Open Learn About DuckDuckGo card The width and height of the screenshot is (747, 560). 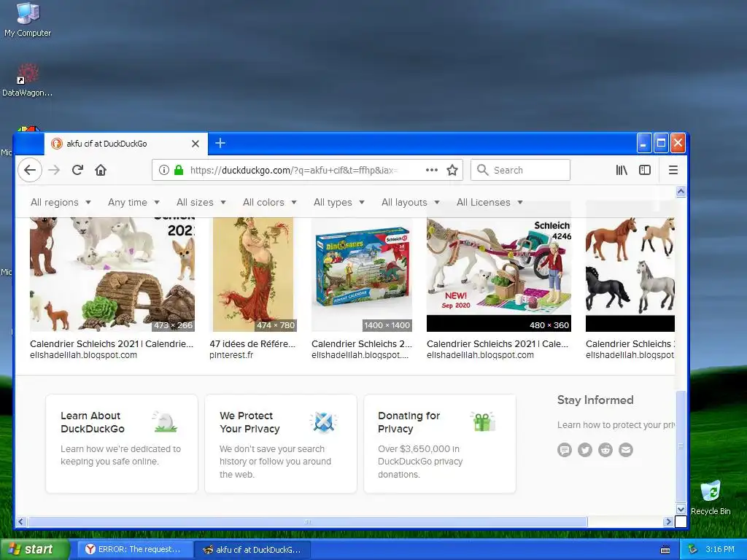[x=122, y=443]
